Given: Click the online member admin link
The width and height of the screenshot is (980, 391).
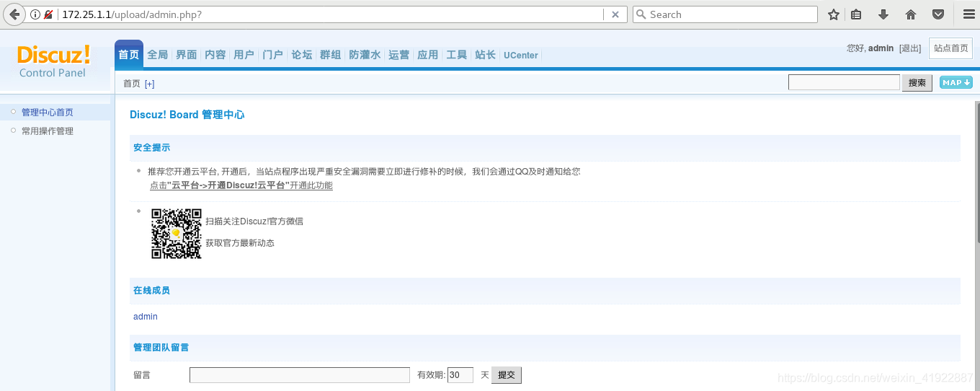Looking at the screenshot, I should [x=145, y=317].
